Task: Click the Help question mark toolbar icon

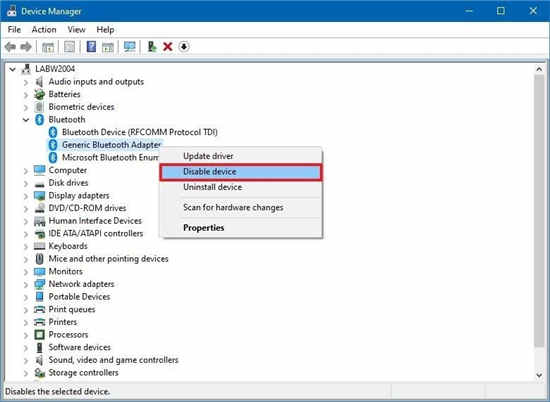Action: click(x=91, y=47)
